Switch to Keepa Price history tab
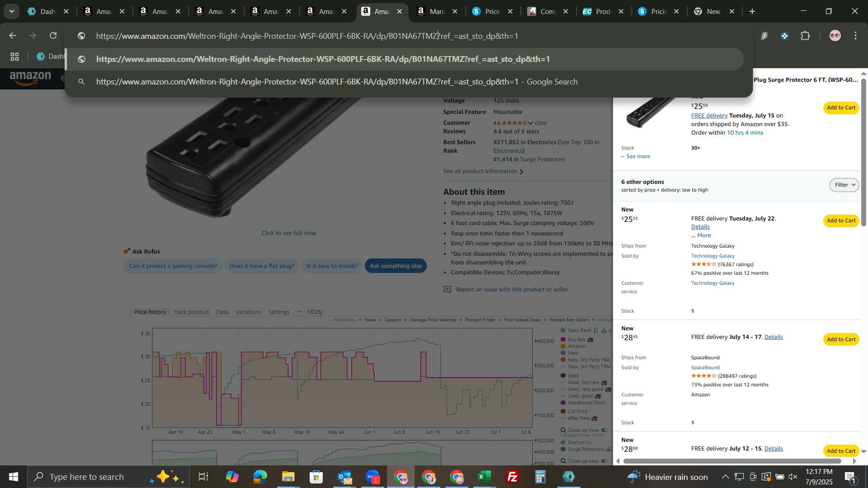The height and width of the screenshot is (488, 868). (x=150, y=312)
